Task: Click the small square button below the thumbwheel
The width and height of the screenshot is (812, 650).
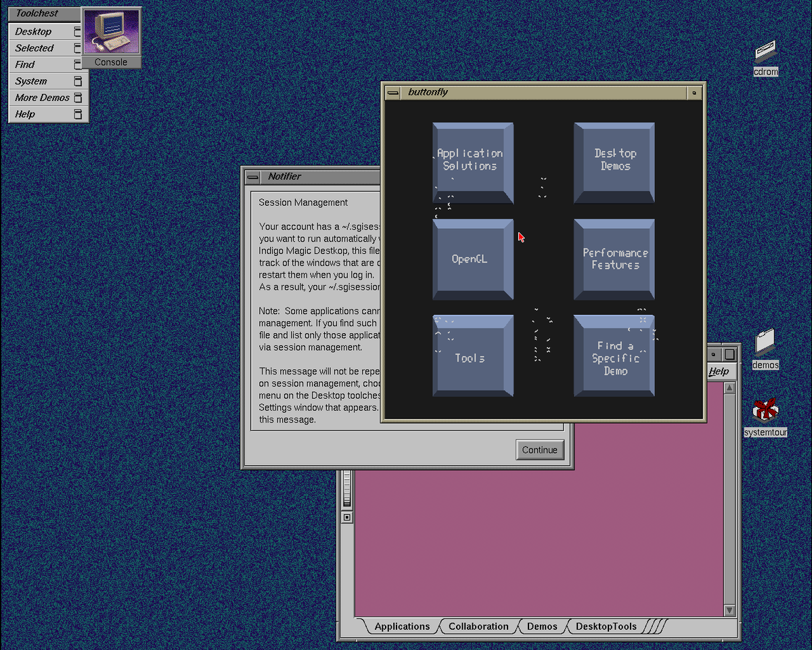Action: (347, 517)
